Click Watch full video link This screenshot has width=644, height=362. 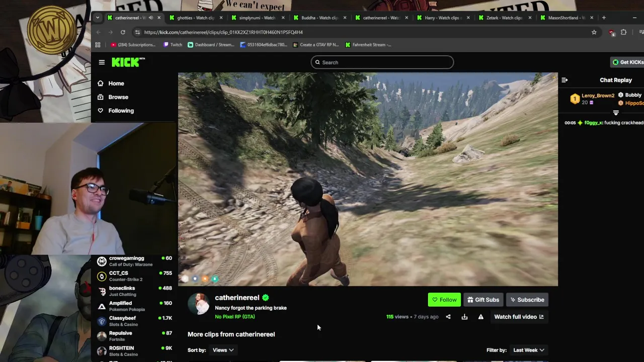click(519, 317)
